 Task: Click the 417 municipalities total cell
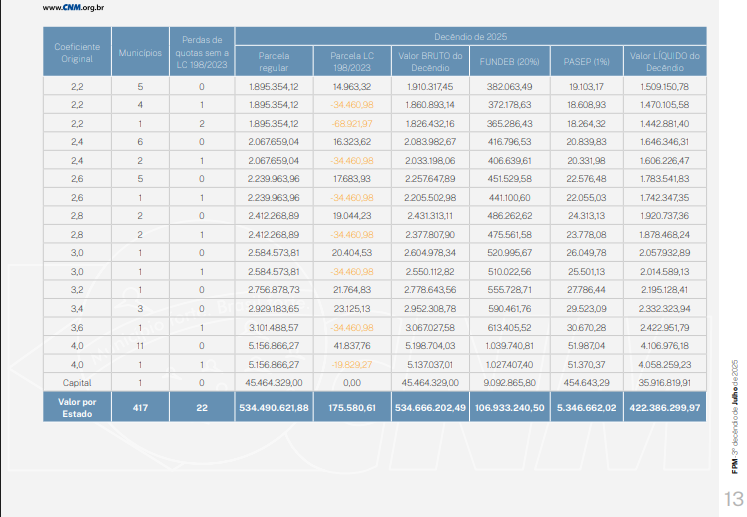tap(140, 407)
